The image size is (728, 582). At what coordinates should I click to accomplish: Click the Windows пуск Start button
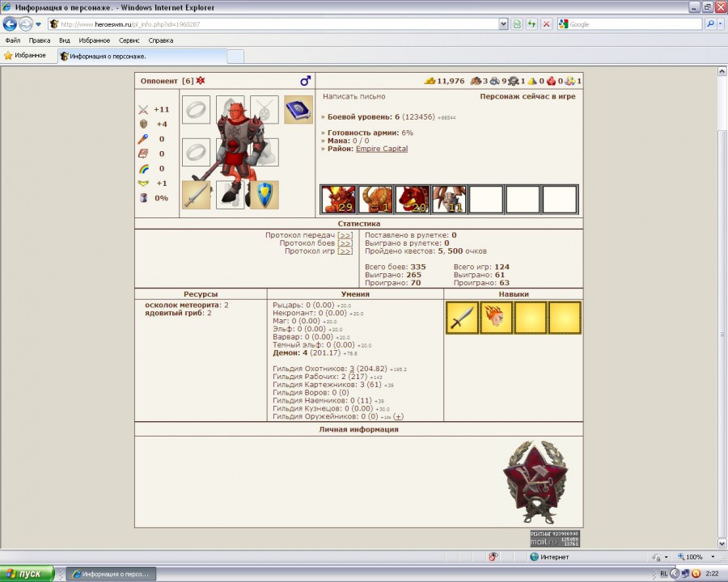tap(27, 574)
